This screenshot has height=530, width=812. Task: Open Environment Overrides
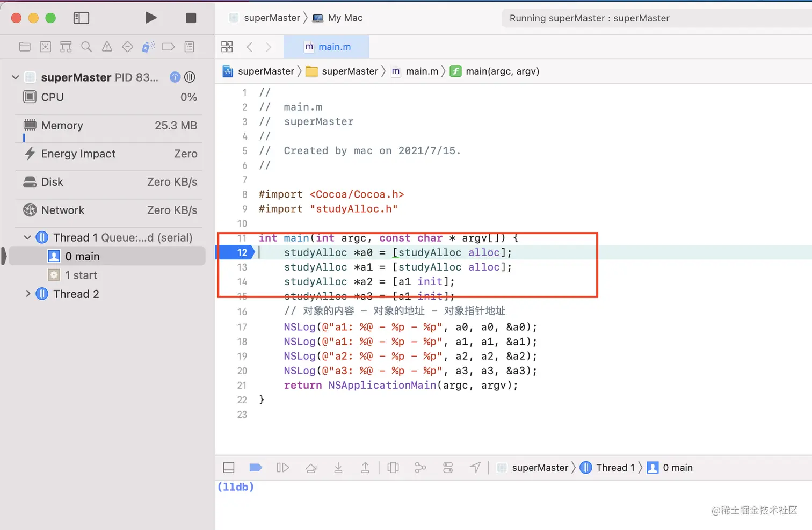(x=448, y=468)
